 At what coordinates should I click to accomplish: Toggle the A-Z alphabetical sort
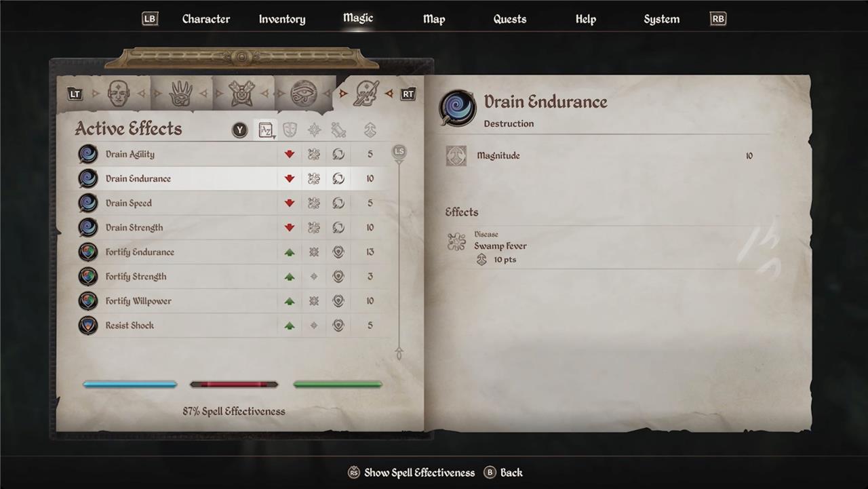click(266, 130)
